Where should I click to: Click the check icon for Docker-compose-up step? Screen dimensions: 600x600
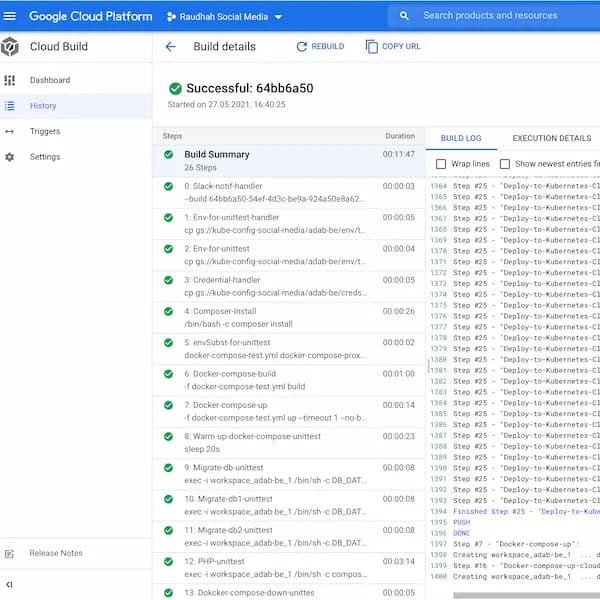tap(168, 405)
